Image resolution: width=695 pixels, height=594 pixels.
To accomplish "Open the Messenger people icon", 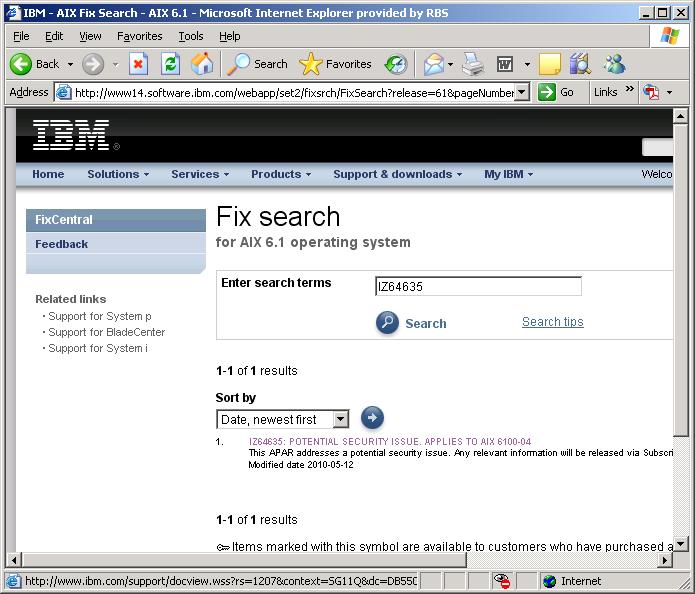I will 614,64.
